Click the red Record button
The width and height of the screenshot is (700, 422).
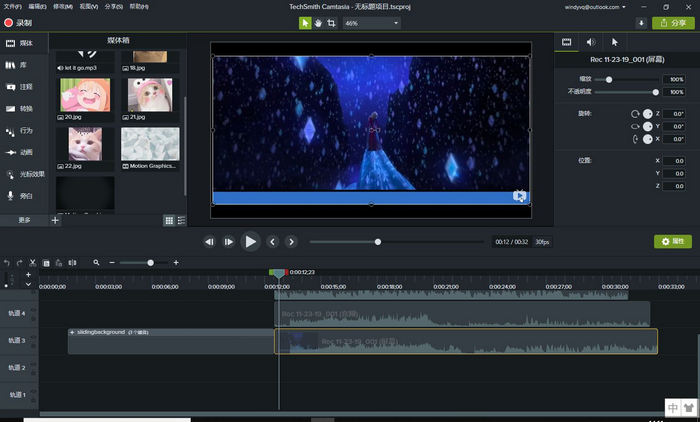click(x=18, y=23)
